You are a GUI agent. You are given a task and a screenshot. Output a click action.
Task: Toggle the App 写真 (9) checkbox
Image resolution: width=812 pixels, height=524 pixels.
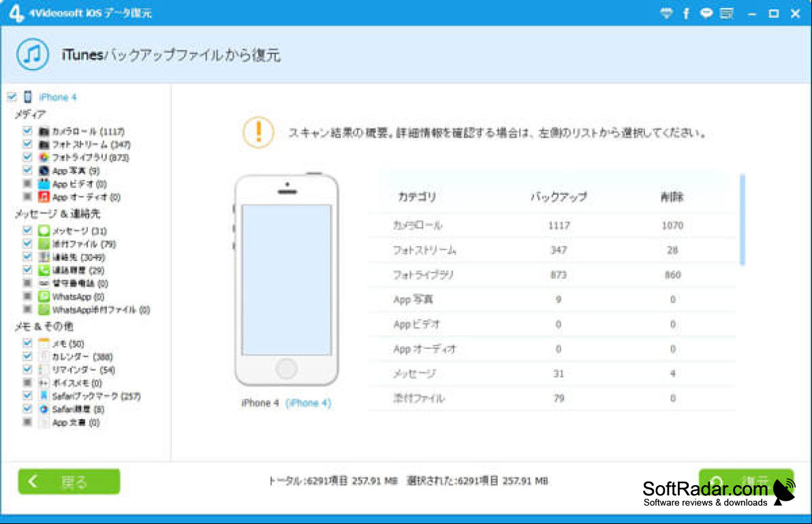(27, 170)
